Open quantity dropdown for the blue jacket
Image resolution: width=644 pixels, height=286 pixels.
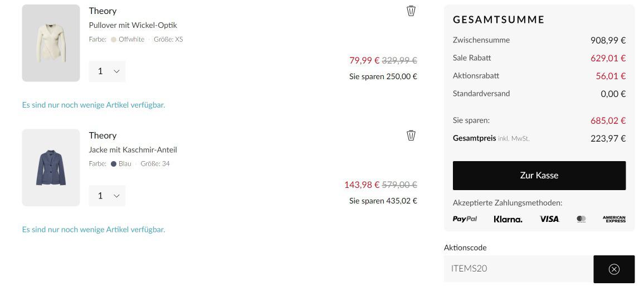(107, 196)
